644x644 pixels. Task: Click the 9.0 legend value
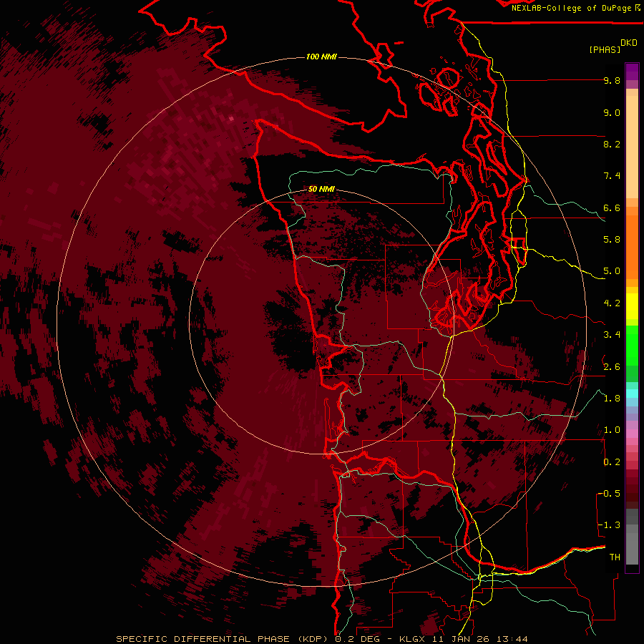(612, 112)
